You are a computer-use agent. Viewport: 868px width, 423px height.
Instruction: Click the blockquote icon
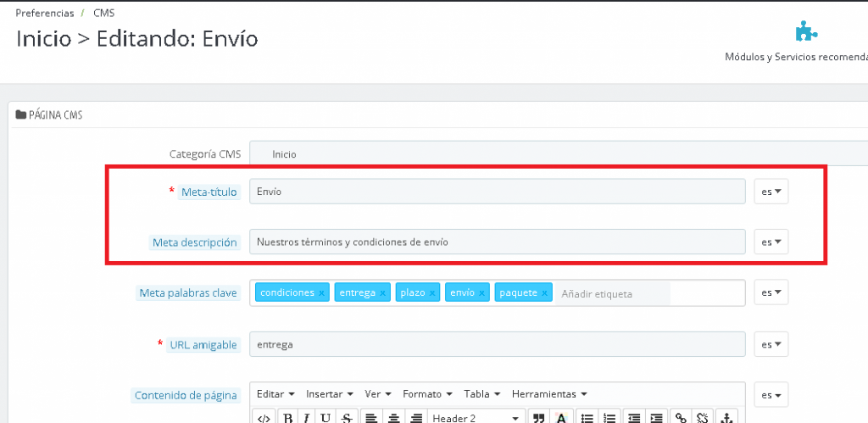click(537, 417)
